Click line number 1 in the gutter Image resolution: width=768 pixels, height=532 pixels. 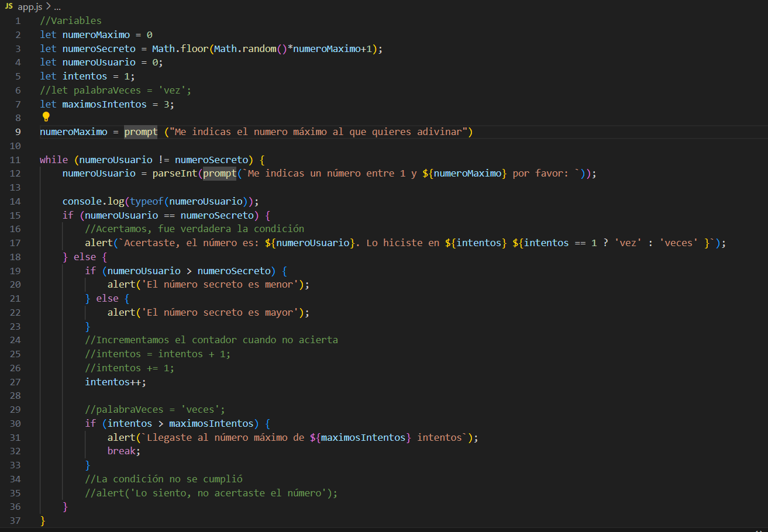(18, 20)
